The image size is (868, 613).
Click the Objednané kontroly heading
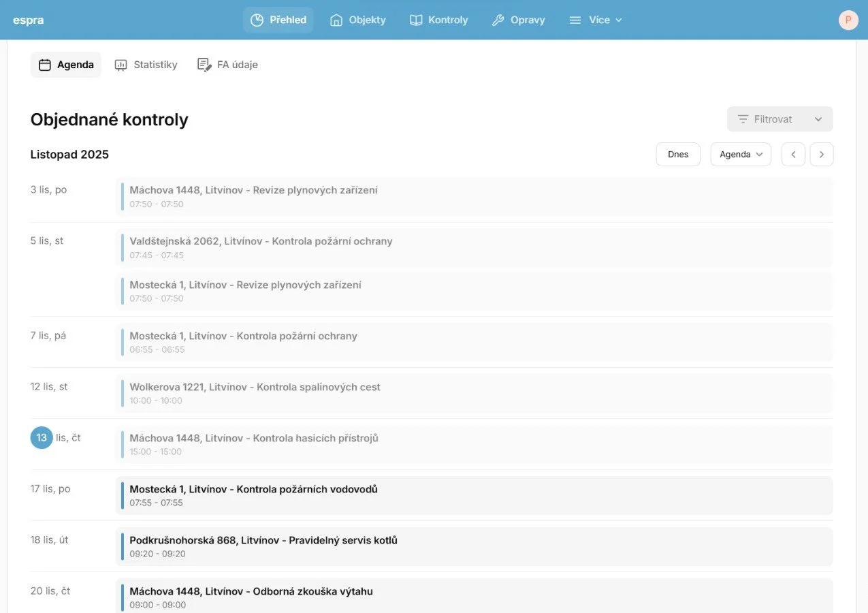coord(109,120)
